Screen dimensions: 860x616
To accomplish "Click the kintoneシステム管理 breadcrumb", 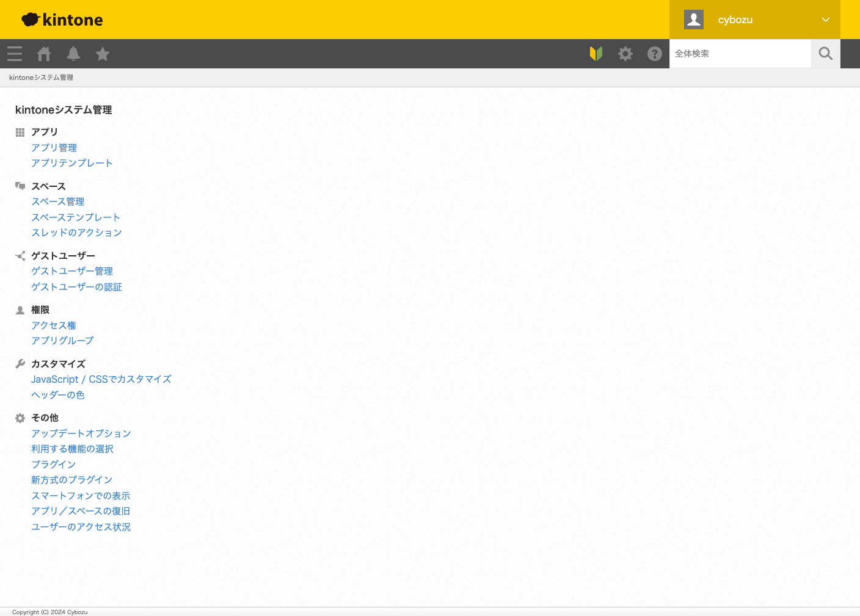I will (41, 78).
